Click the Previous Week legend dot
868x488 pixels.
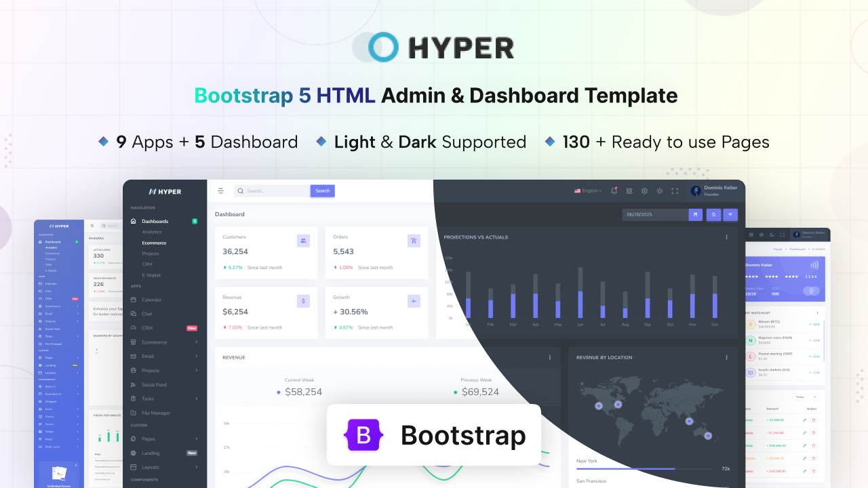click(x=456, y=392)
